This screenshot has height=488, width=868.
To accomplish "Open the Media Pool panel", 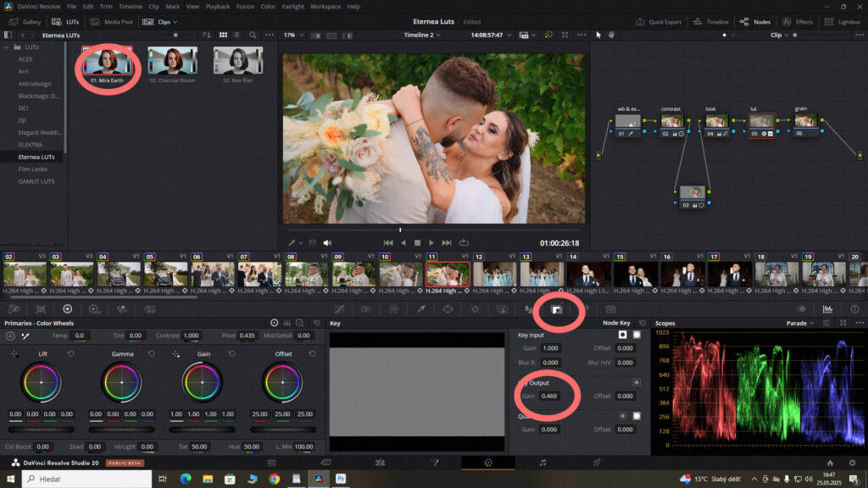I will pyautogui.click(x=112, y=21).
